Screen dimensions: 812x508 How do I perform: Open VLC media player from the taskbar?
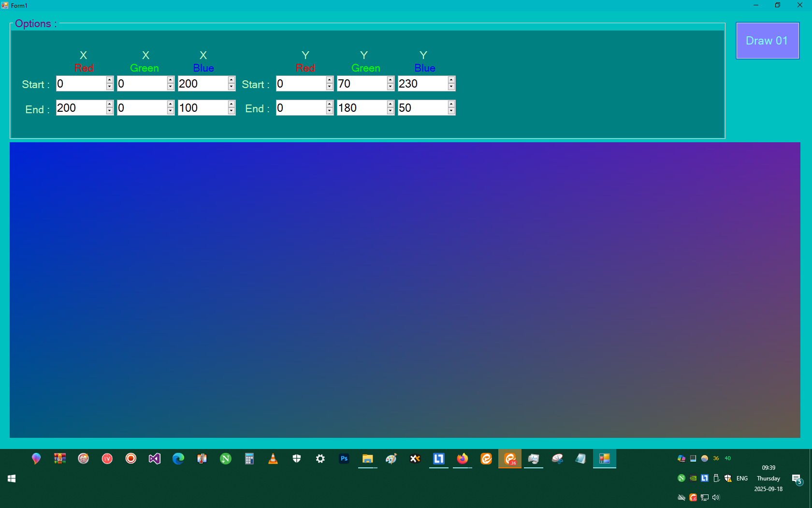click(273, 459)
